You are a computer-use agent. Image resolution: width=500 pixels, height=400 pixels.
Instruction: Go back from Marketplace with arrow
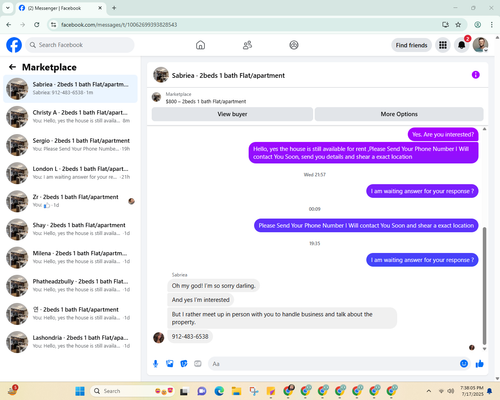point(12,67)
